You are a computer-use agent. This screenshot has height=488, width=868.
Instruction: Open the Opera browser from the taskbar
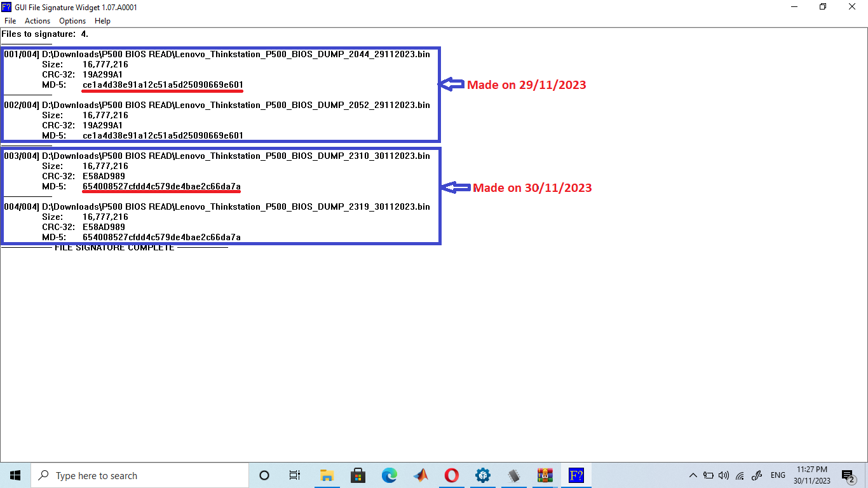point(451,475)
